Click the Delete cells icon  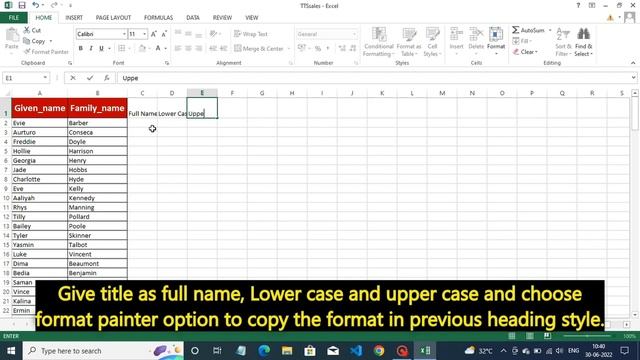(x=476, y=42)
